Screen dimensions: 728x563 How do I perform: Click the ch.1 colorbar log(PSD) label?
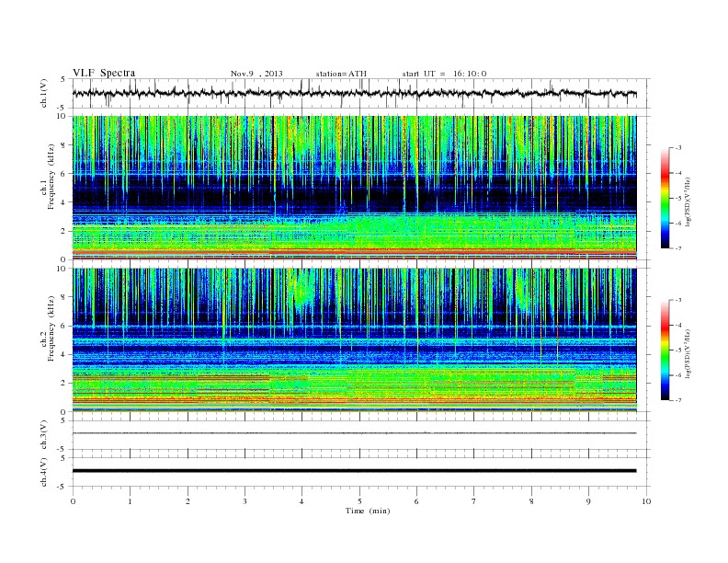click(688, 201)
